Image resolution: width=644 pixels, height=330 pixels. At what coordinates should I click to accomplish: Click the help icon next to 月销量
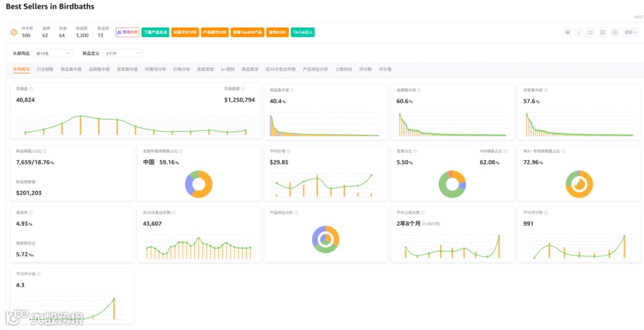(31, 89)
